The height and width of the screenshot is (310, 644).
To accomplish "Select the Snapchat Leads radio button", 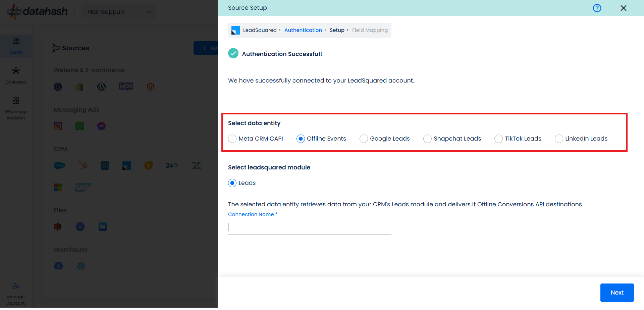I will click(x=427, y=139).
